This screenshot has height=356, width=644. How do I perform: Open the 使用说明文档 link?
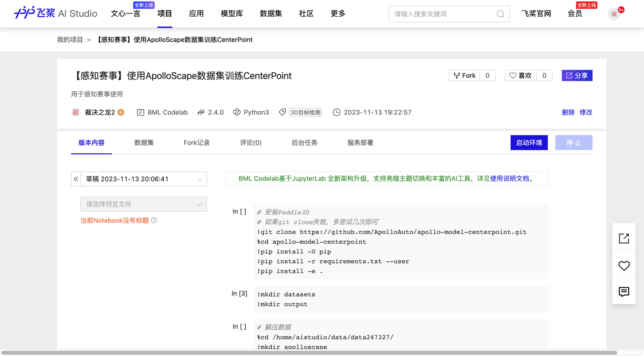click(x=510, y=179)
